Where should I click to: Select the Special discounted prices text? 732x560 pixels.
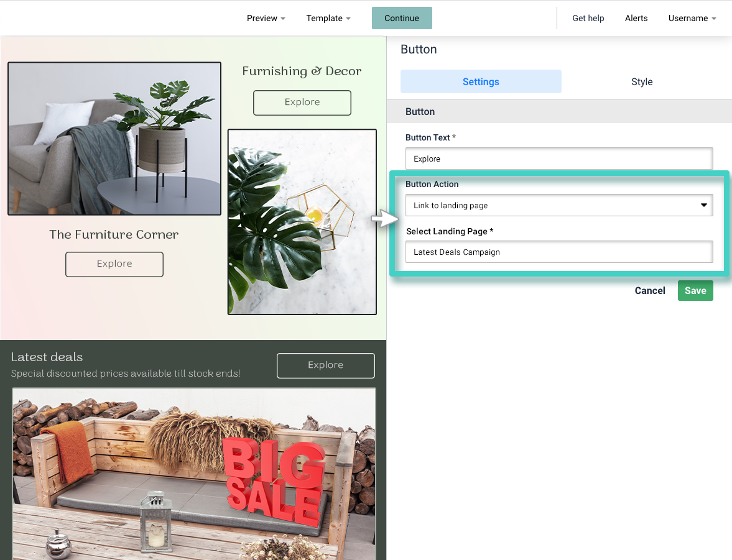126,374
